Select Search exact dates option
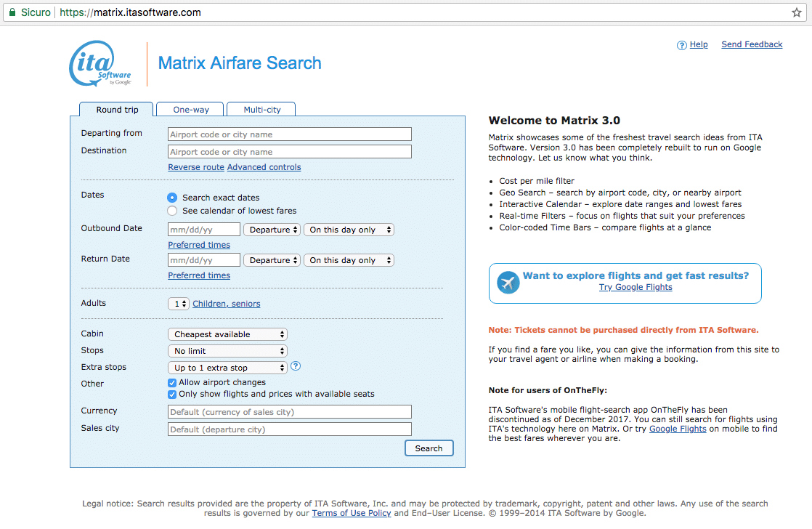 point(172,198)
